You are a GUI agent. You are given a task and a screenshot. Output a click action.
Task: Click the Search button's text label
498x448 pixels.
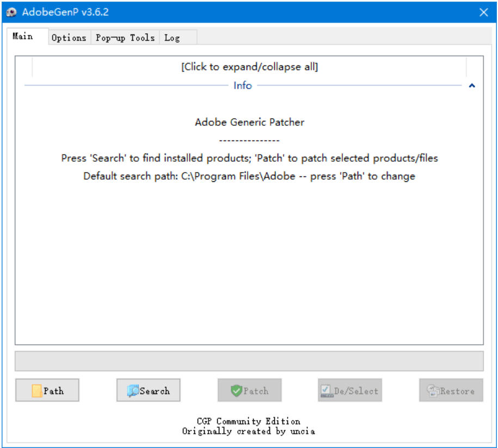[x=155, y=391]
